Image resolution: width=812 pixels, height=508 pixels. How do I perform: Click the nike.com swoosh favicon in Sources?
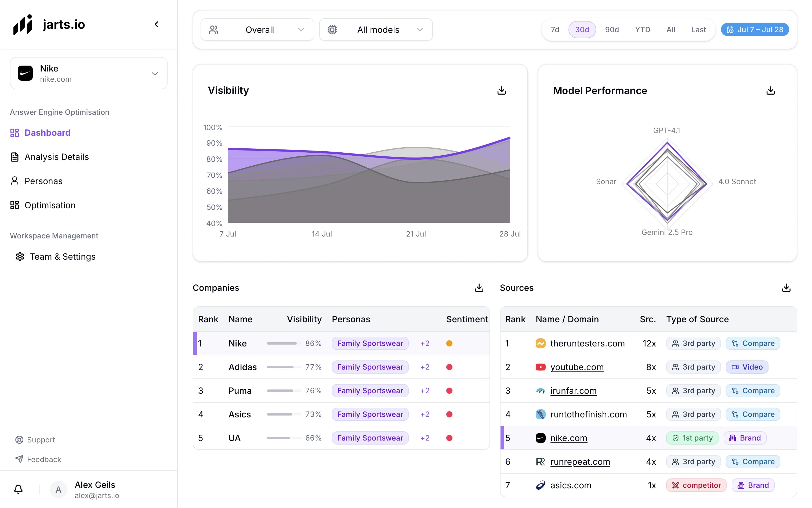coord(541,438)
